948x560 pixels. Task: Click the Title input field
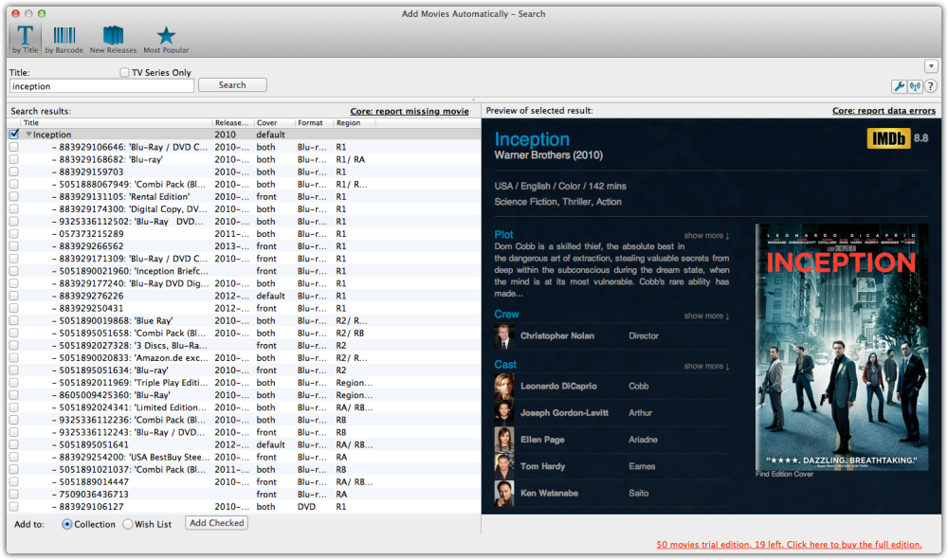tap(101, 86)
